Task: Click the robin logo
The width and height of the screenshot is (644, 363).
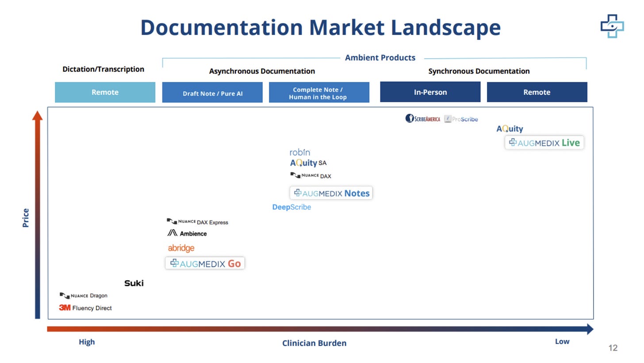Action: 300,152
